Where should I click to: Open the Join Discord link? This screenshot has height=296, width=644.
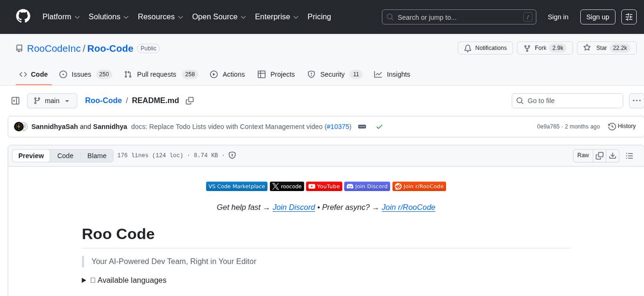pyautogui.click(x=294, y=207)
